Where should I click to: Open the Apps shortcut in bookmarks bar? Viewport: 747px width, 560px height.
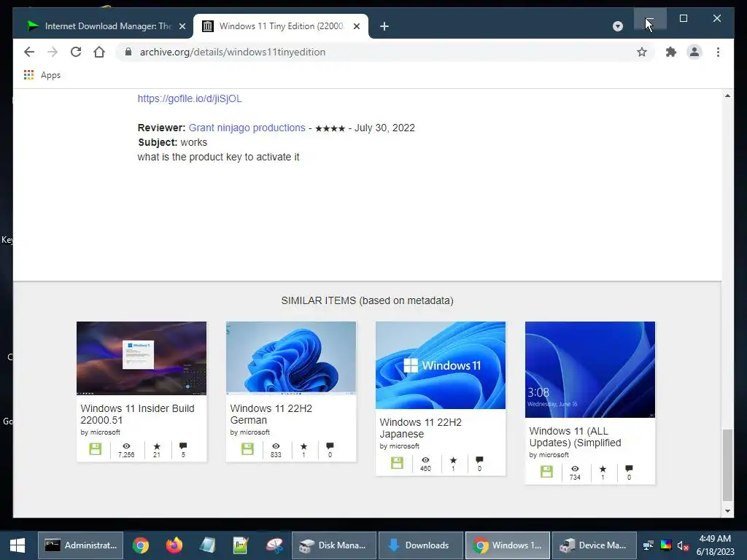click(42, 75)
